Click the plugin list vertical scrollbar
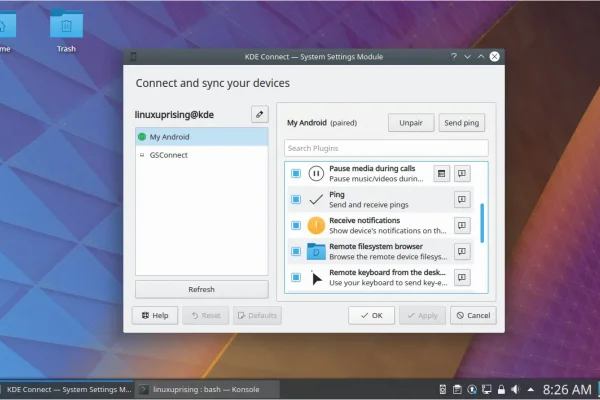Viewport: 600px width, 400px height. point(482,223)
